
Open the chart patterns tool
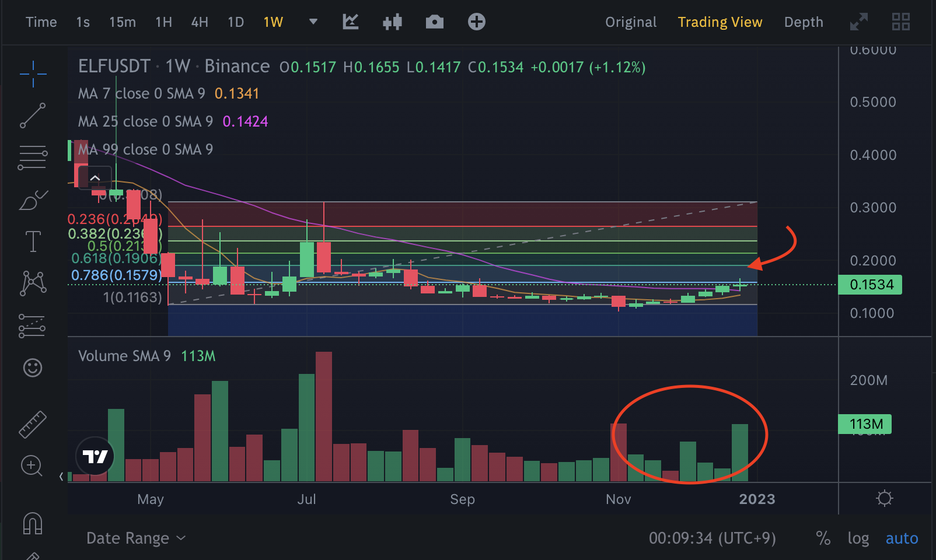pyautogui.click(x=33, y=283)
